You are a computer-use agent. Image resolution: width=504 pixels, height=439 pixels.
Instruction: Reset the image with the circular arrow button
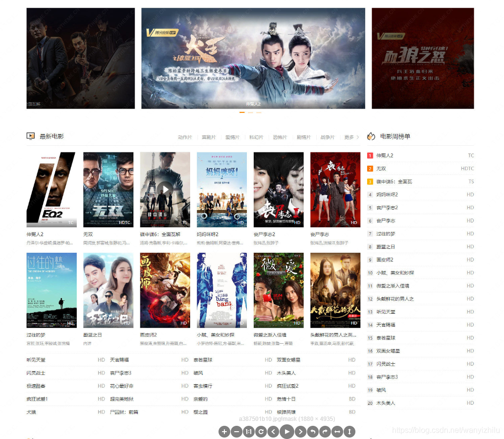click(x=261, y=432)
